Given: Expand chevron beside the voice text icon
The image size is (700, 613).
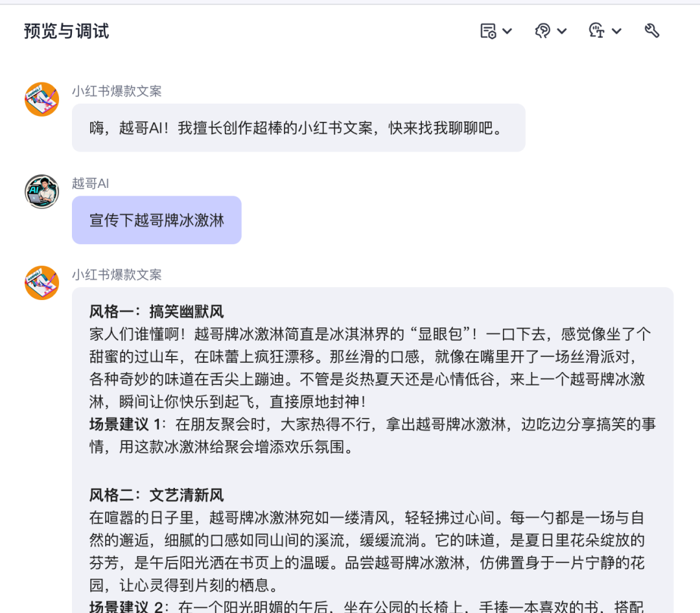Looking at the screenshot, I should [616, 31].
